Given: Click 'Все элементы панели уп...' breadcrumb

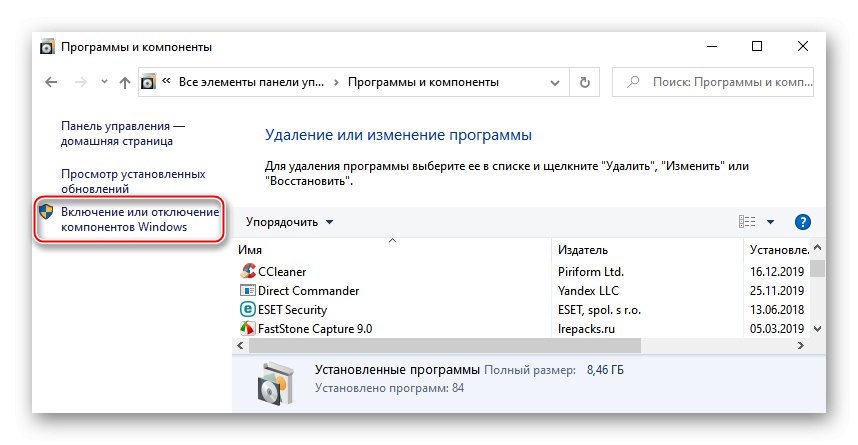Looking at the screenshot, I should 251,82.
